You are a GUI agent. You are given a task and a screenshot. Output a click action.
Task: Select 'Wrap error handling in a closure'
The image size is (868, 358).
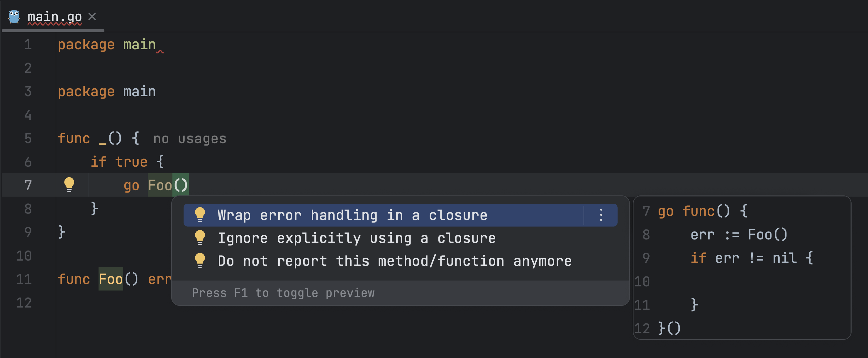(352, 215)
